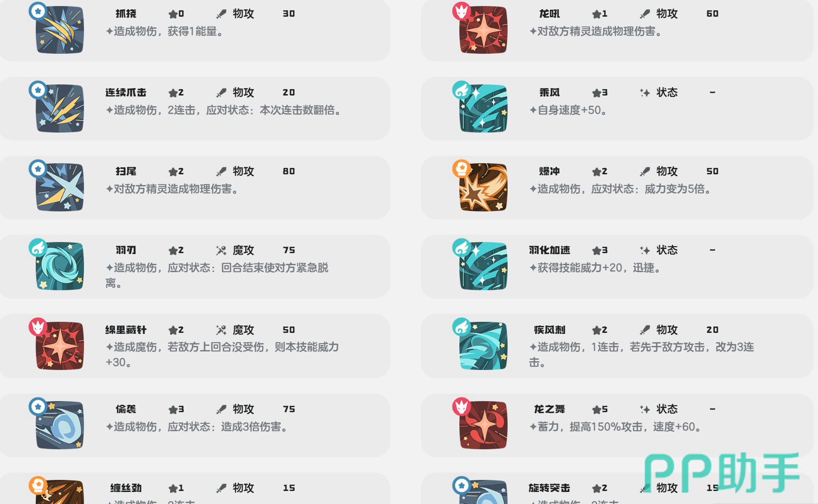This screenshot has height=504, width=818.
Task: Click the 缠丝劲 skill name
Action: click(x=126, y=488)
